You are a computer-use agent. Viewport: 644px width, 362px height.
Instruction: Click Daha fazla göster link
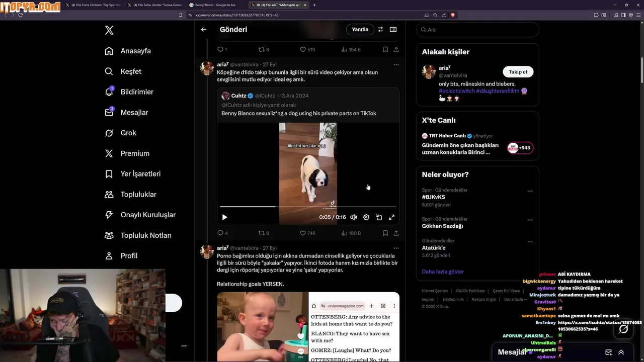443,271
